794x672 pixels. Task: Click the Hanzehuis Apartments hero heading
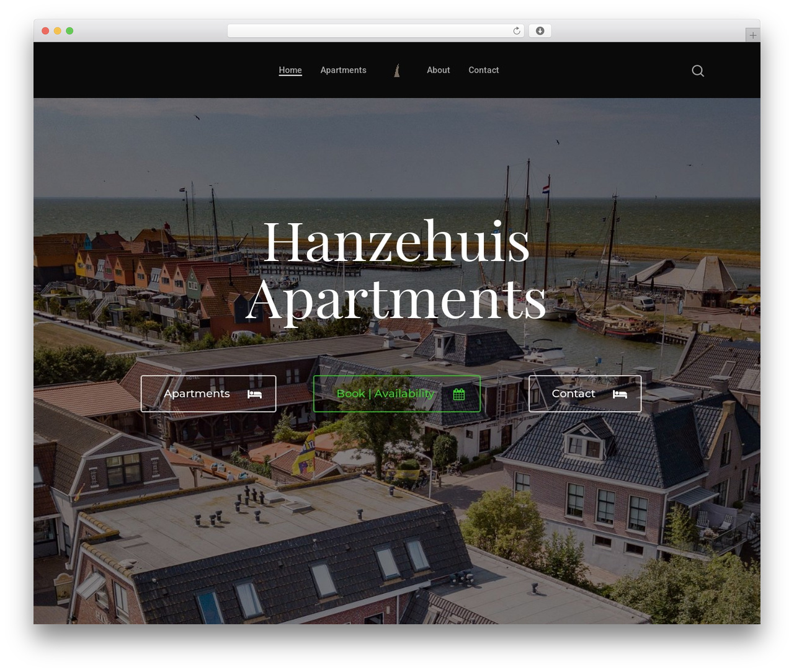point(396,270)
